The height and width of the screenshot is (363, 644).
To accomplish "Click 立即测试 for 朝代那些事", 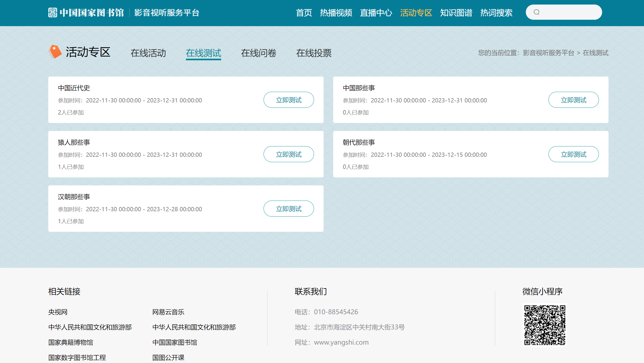I will (574, 154).
